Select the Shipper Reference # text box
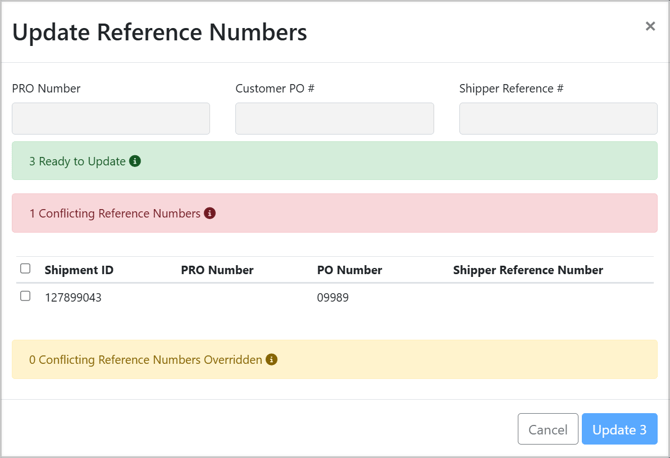This screenshot has height=458, width=670. pyautogui.click(x=557, y=118)
